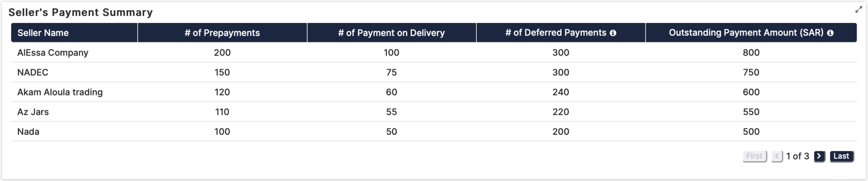Expand the Seller's Payment Summary panel
Screen dimensions: 868x181
pyautogui.click(x=859, y=9)
